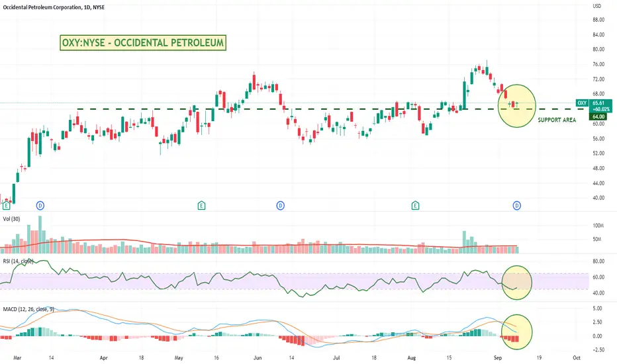Select the 65.61 current price label

(598, 103)
